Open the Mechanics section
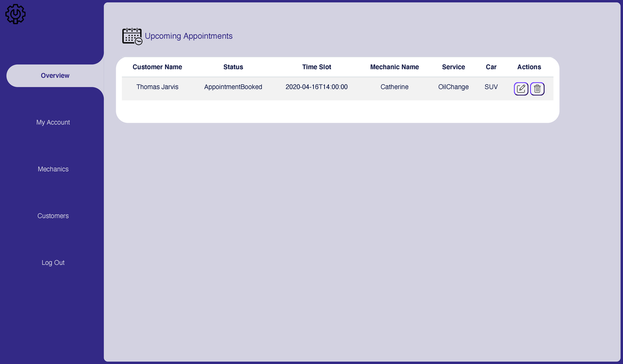This screenshot has width=623, height=364. (x=53, y=169)
